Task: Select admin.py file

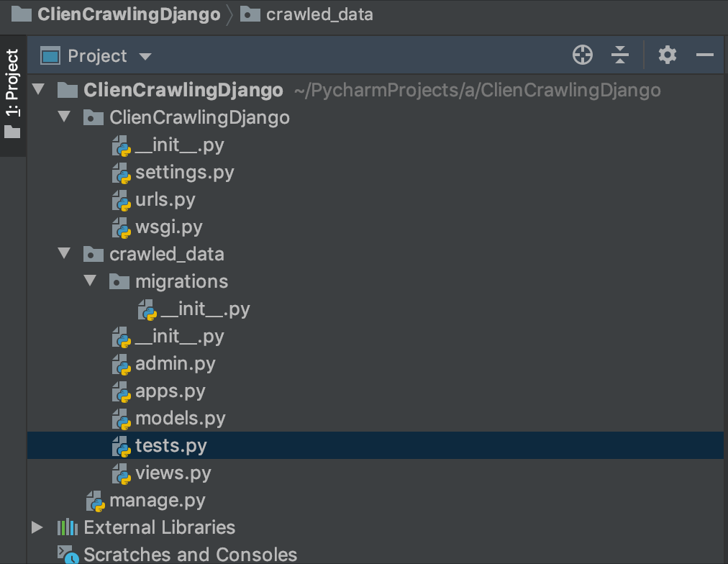Action: [175, 364]
